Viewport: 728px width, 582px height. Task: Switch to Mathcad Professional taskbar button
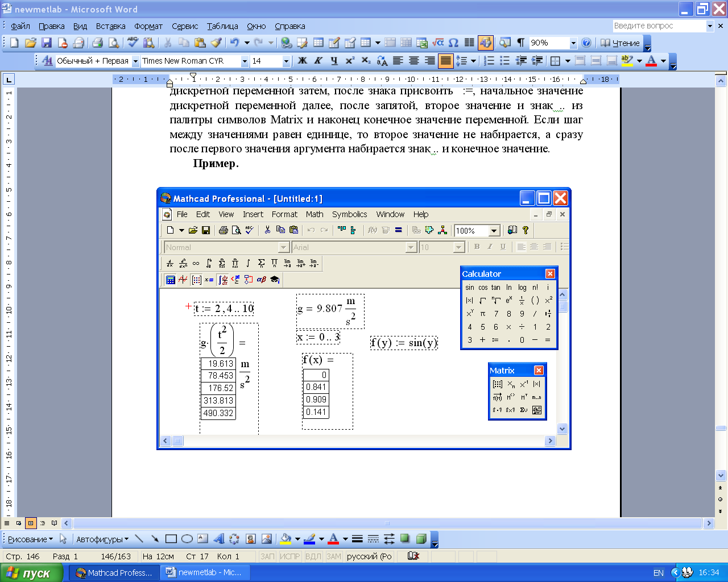pos(114,572)
